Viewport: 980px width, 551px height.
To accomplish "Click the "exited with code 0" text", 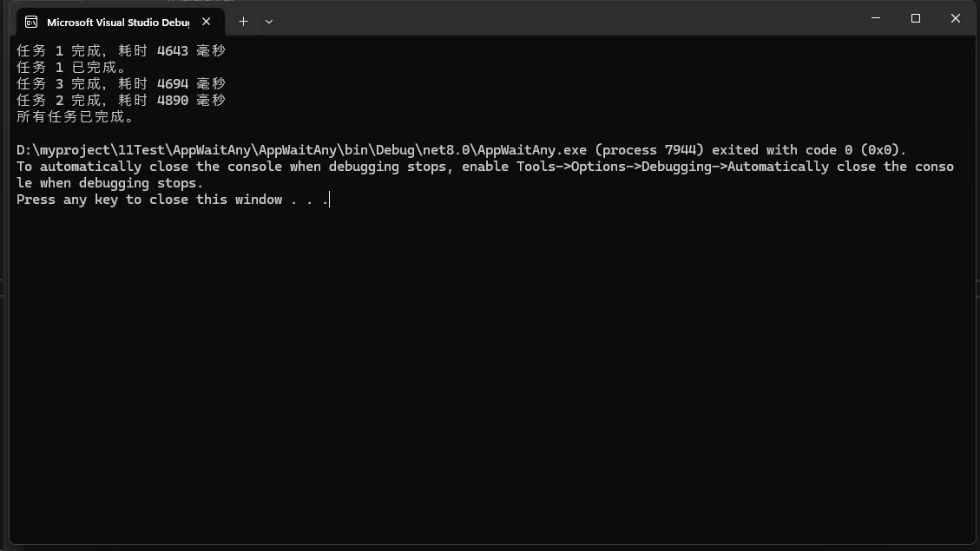I will 781,150.
